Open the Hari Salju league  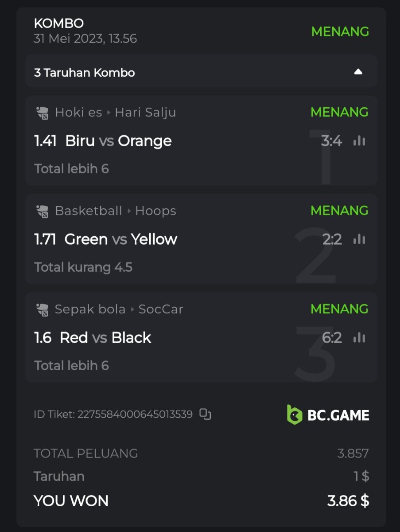coord(145,113)
